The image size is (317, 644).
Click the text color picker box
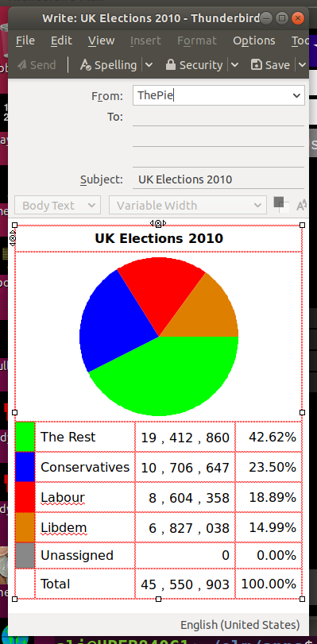tap(280, 204)
